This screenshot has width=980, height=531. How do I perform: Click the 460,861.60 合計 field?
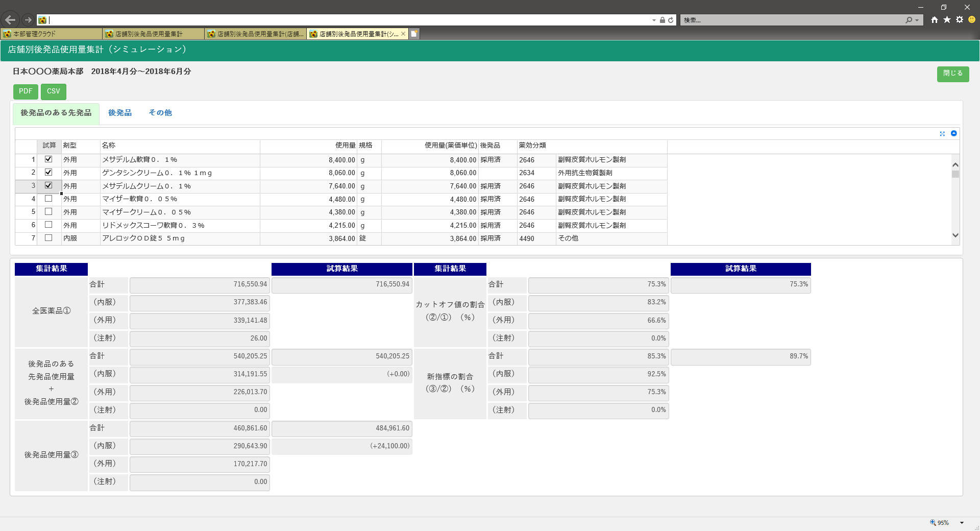click(200, 429)
